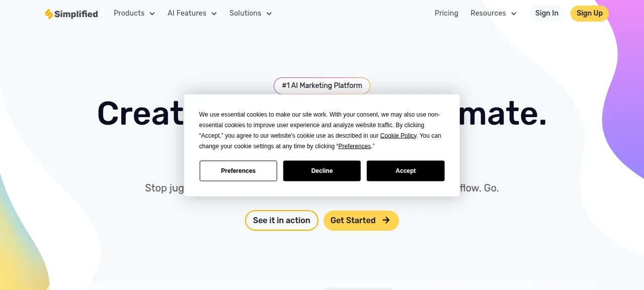Click the arrow icon on Get Started

tap(386, 220)
